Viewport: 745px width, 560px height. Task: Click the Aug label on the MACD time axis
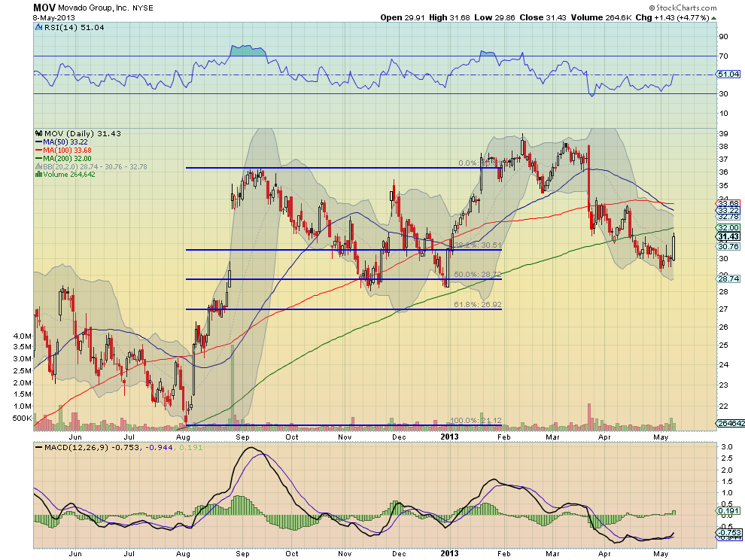tap(183, 554)
